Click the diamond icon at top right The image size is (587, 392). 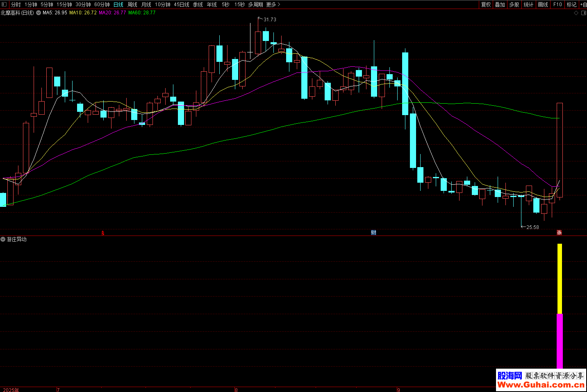[x=576, y=13]
